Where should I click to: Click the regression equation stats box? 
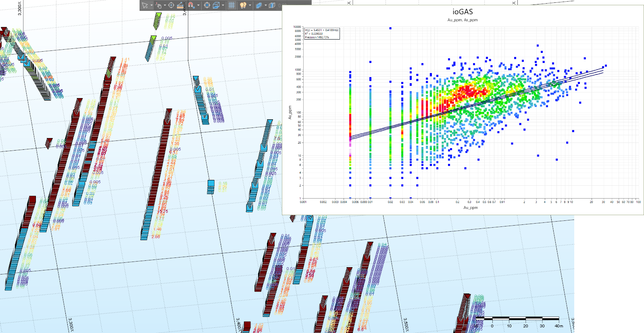[321, 34]
